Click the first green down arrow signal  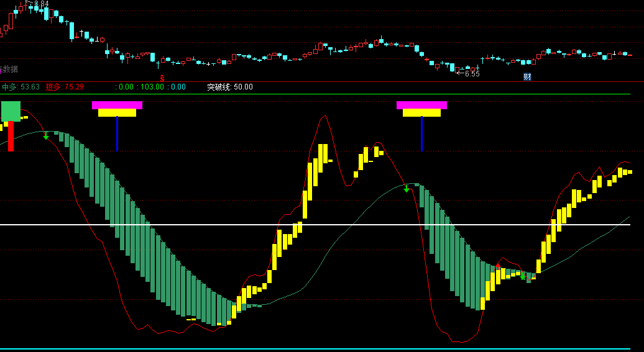click(x=46, y=135)
